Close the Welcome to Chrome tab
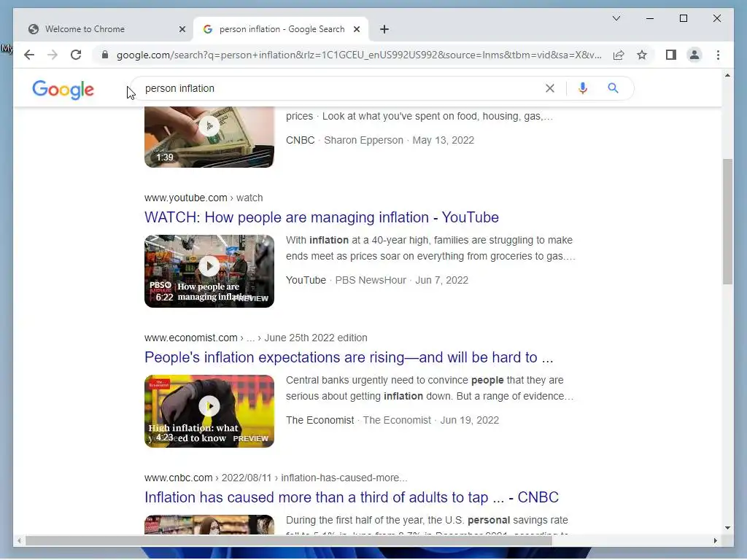The width and height of the screenshot is (747, 560). coord(182,29)
